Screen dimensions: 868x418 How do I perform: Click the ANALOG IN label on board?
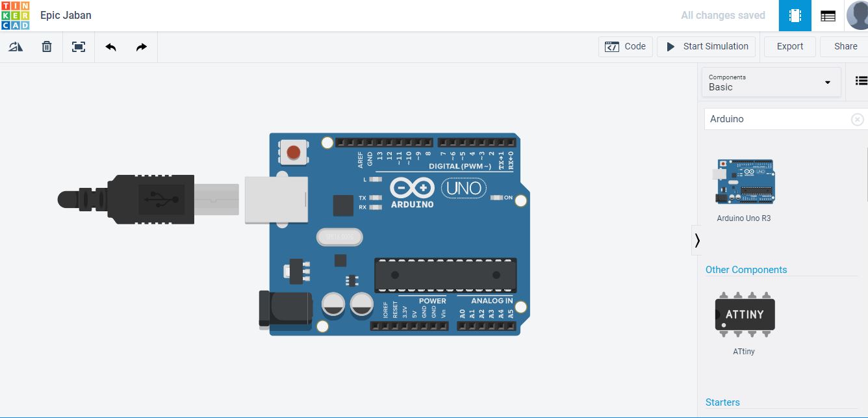pos(492,301)
